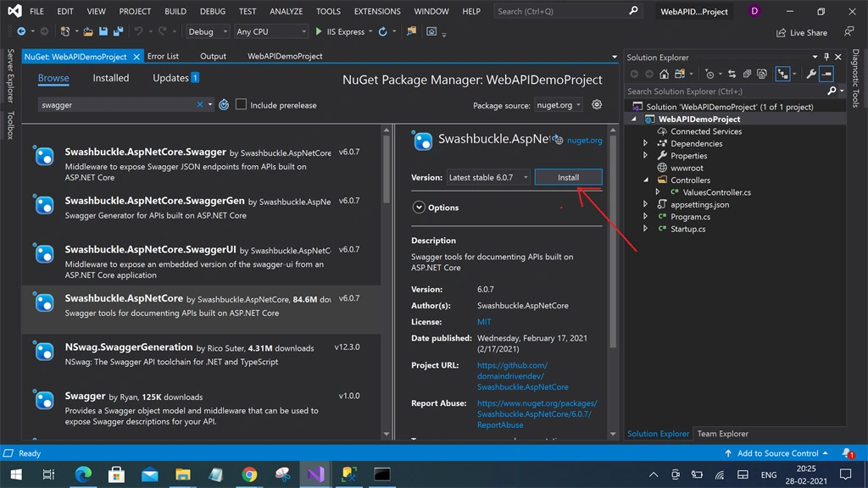Screen dimensions: 868x488
Task: Collapse the Controllers folder
Action: click(645, 180)
